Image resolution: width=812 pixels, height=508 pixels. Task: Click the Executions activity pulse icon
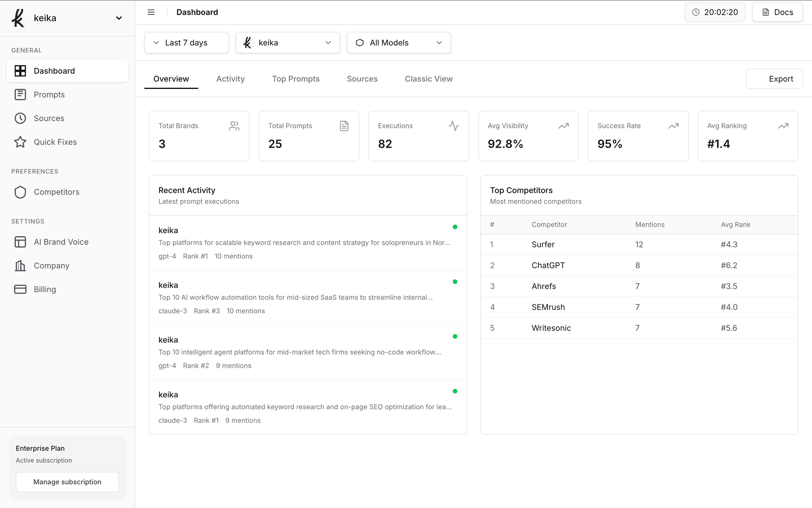tap(454, 126)
